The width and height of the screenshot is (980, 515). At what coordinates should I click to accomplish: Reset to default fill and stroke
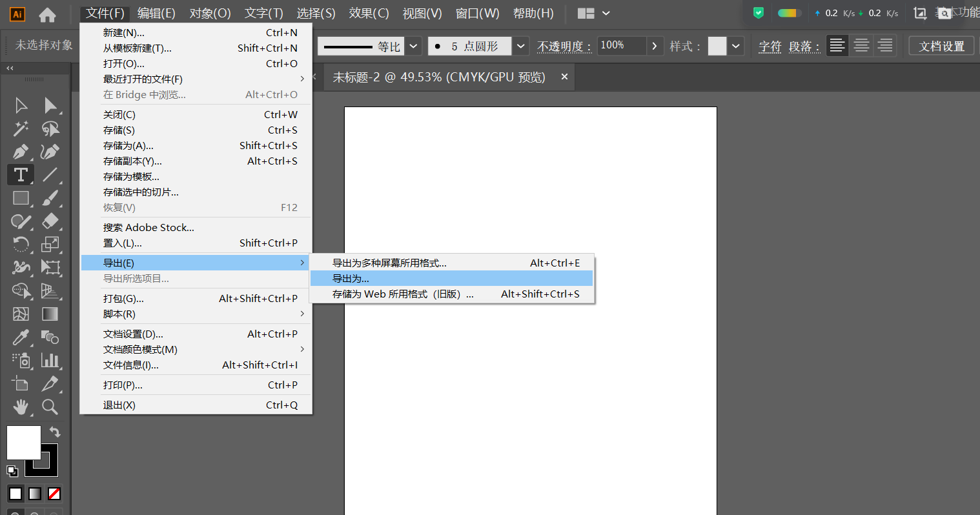coord(12,470)
